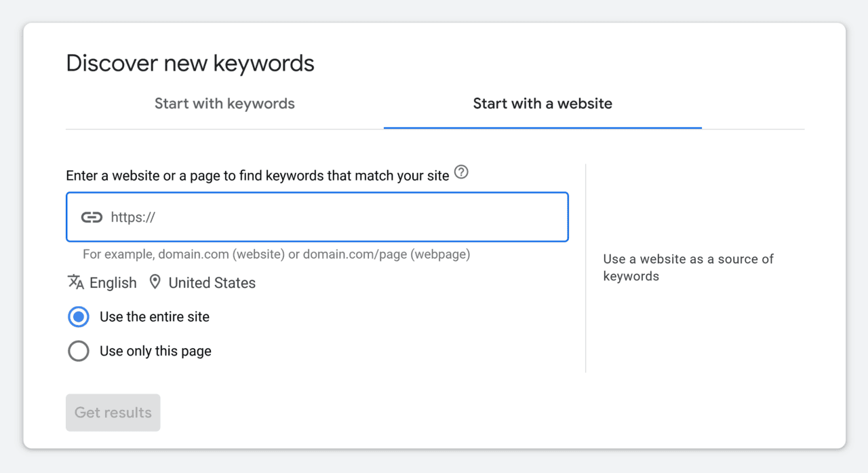
Task: Click the "https://" placeholder text
Action: (x=133, y=216)
